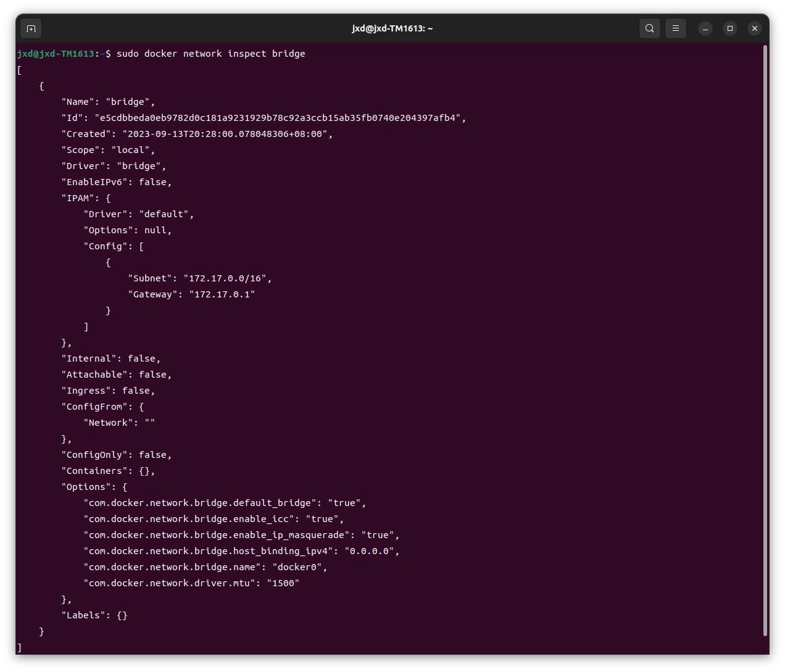Click the "Internal": false line
The image size is (785, 672).
coord(111,359)
